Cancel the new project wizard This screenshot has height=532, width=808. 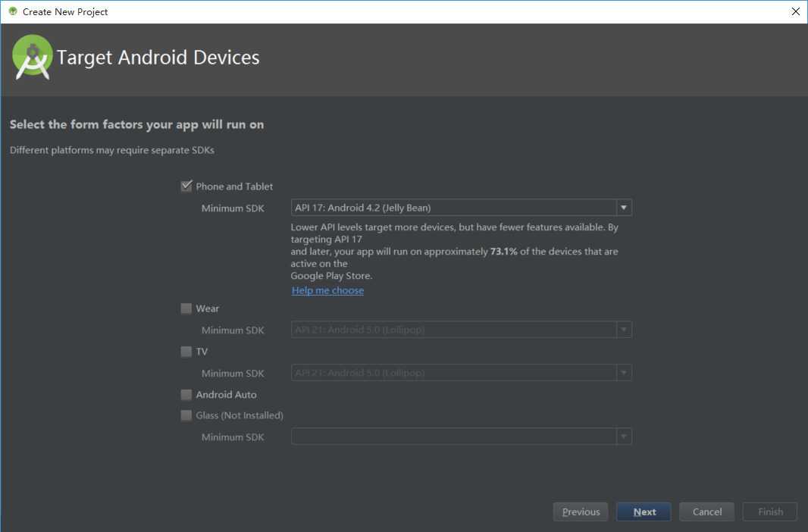pyautogui.click(x=707, y=512)
